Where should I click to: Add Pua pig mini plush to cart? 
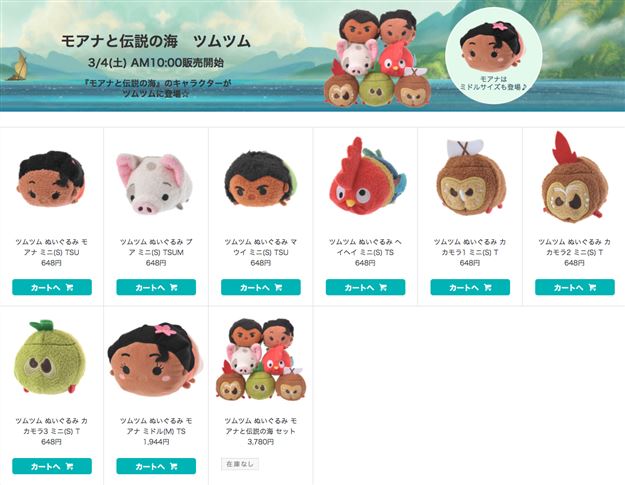[156, 287]
